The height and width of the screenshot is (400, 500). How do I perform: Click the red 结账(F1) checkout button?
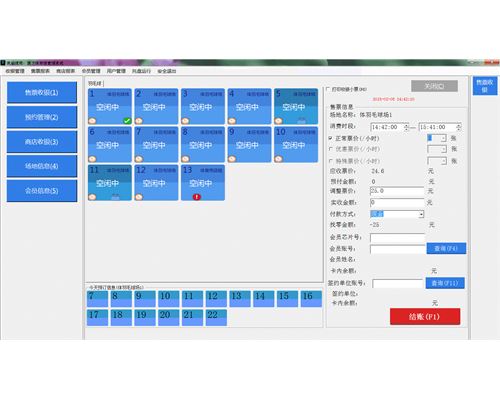point(425,316)
